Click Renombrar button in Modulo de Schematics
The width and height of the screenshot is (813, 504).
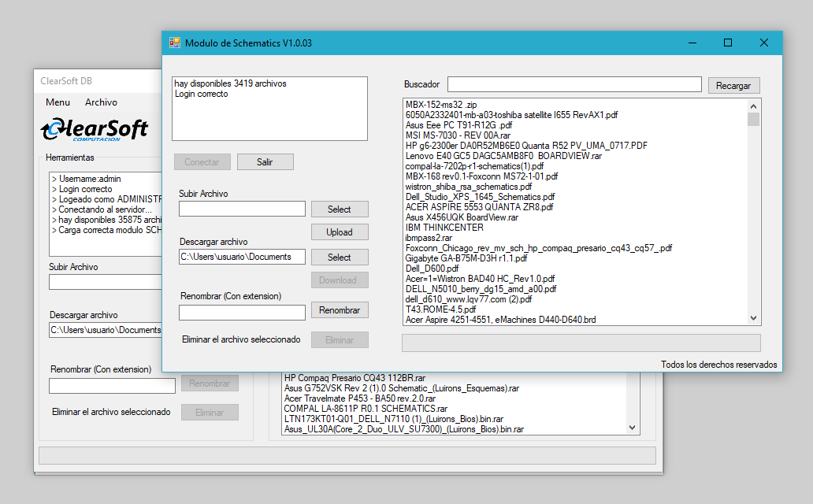click(340, 310)
